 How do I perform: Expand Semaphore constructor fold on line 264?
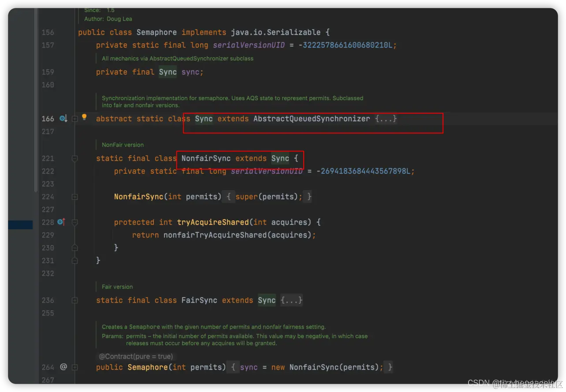(x=75, y=367)
